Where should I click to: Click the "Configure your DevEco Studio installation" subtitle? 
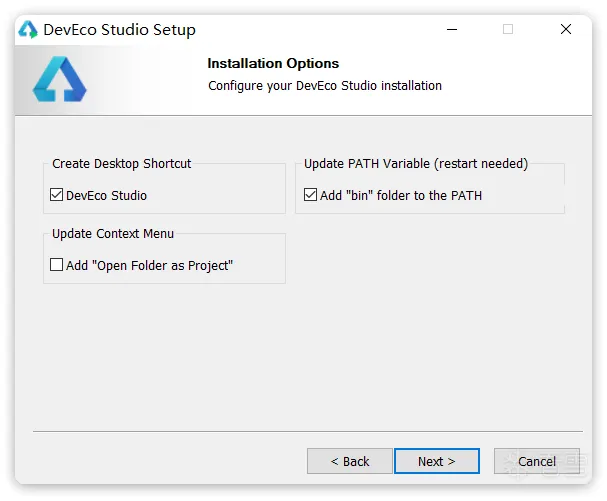pyautogui.click(x=325, y=86)
